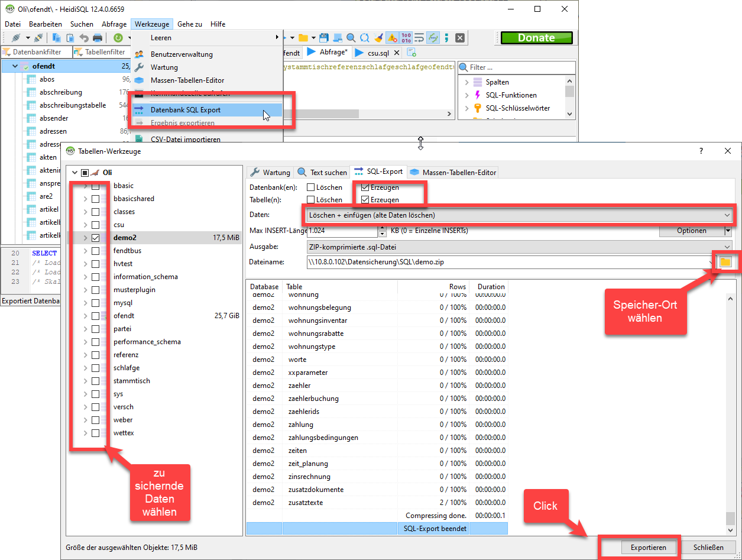Viewport: 742px width, 560px height.
Task: Open the Hilfe menu
Action: 218,24
